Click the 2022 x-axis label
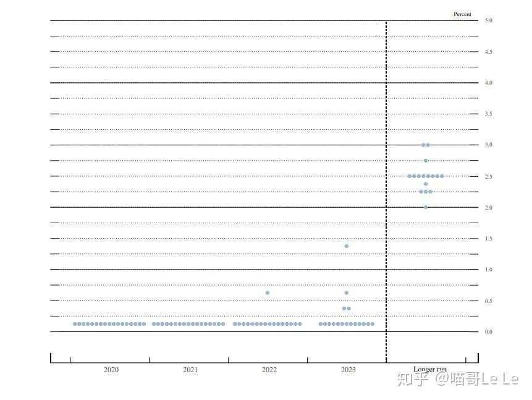Viewport: 532px width, 400px height. pos(269,370)
